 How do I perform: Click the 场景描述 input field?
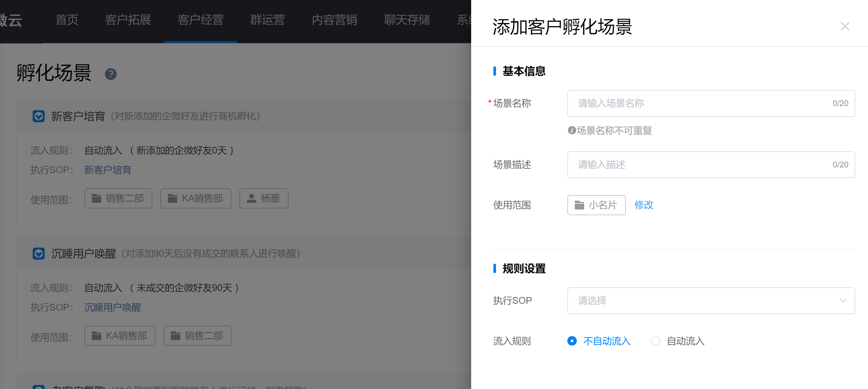tap(701, 165)
